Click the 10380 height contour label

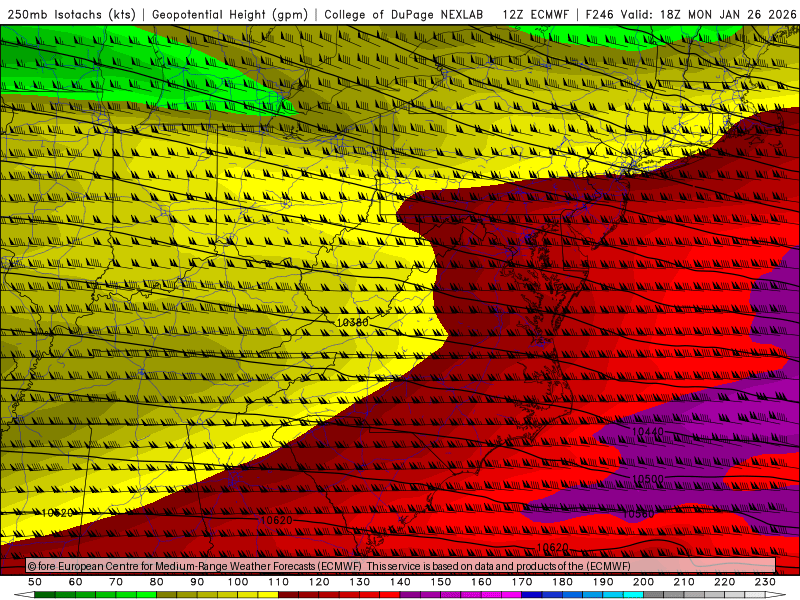tap(352, 322)
